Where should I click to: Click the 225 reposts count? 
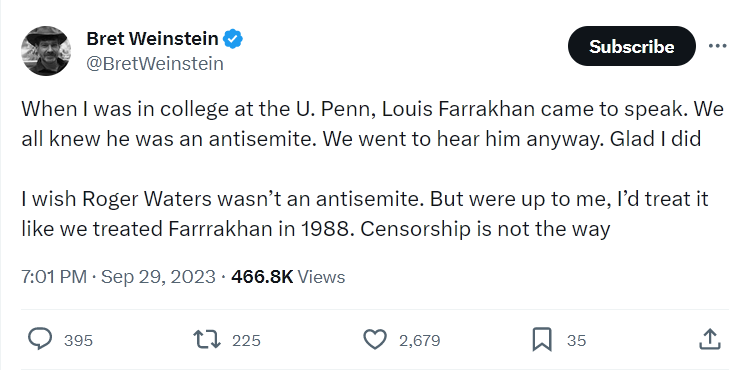246,340
